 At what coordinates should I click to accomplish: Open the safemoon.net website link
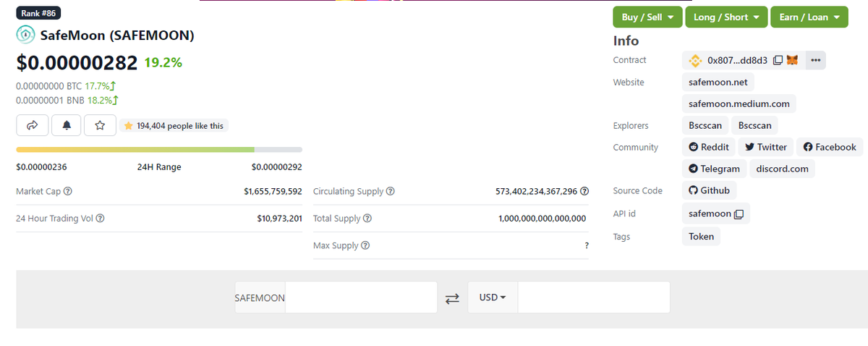718,82
